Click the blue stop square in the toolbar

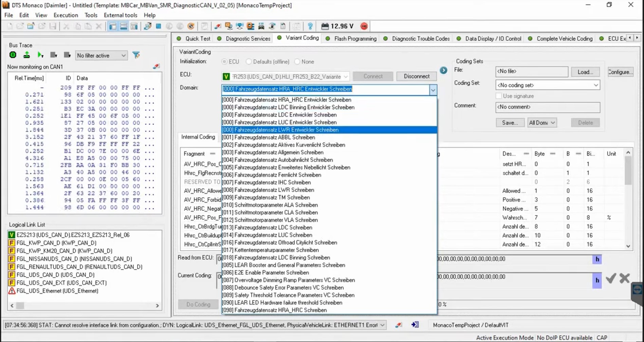159,26
